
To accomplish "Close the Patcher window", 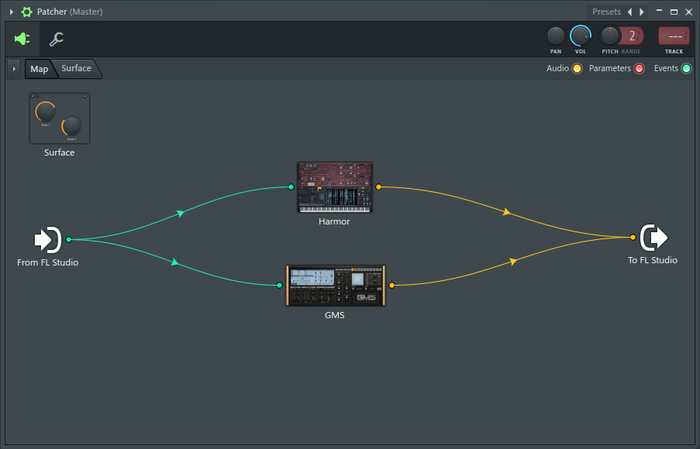I will pyautogui.click(x=688, y=12).
